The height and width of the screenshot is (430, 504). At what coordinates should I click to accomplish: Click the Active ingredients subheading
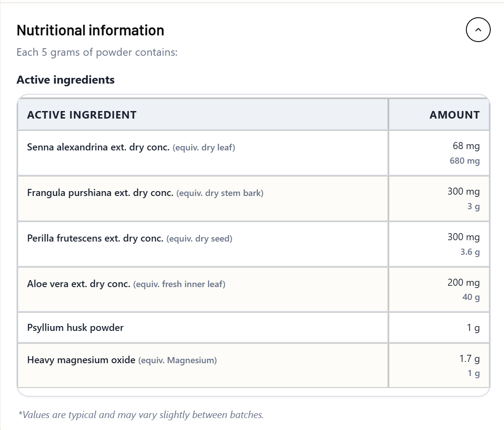(66, 80)
